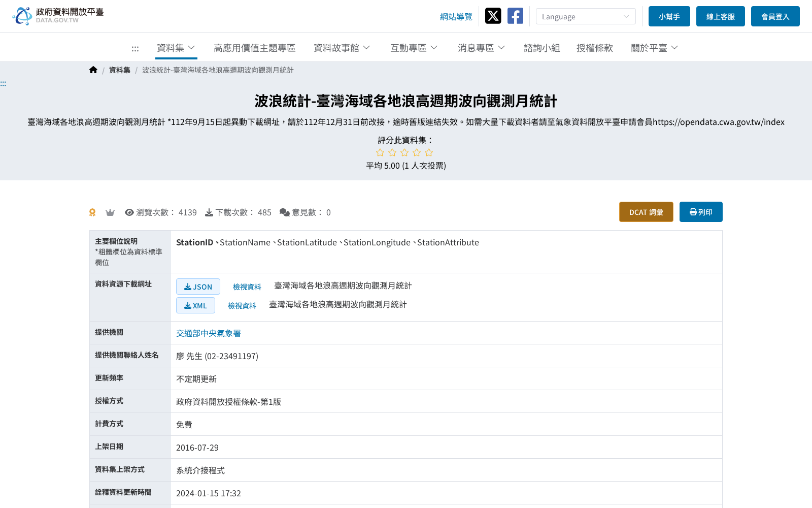Click the 計費方式 row label
The width and height of the screenshot is (812, 508).
pyautogui.click(x=109, y=424)
